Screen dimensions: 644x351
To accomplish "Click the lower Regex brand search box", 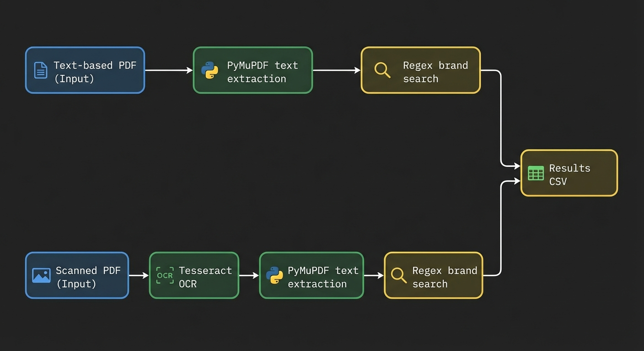I will [433, 275].
